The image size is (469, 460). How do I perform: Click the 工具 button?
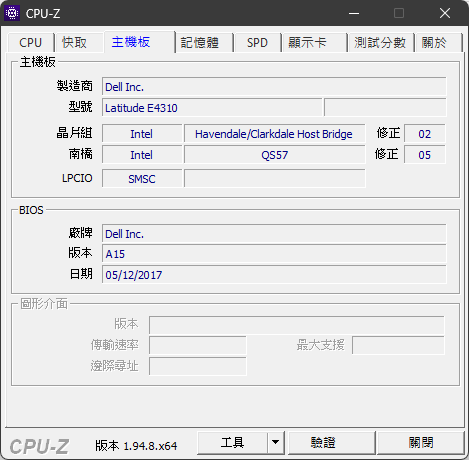point(232,443)
